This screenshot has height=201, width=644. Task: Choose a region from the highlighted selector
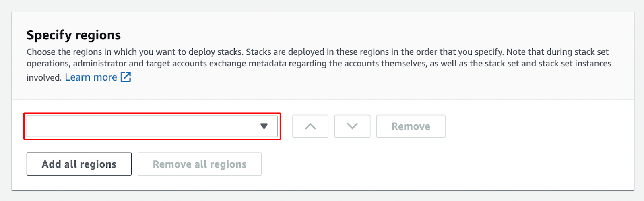point(152,126)
